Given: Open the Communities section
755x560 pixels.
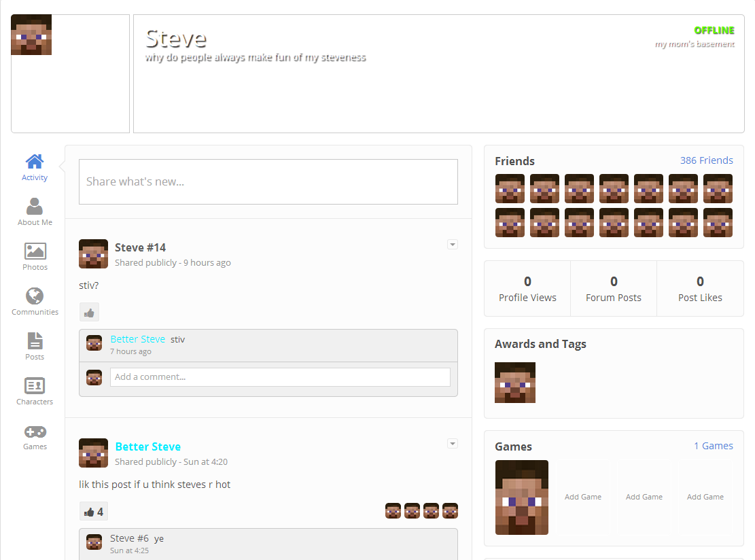Looking at the screenshot, I should (35, 302).
